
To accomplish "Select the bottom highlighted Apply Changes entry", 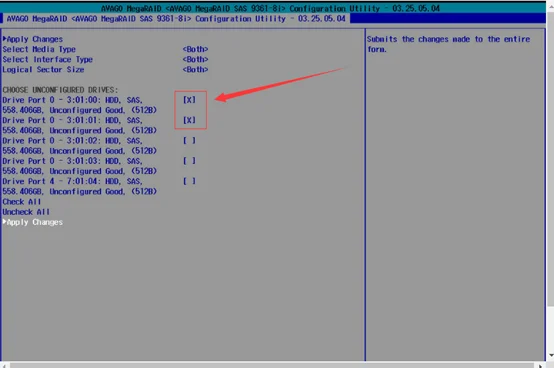I will [x=33, y=222].
